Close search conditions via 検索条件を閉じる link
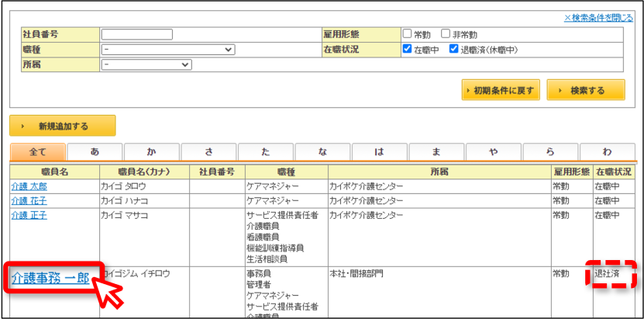Image resolution: width=644 pixels, height=319 pixels. pos(598,18)
